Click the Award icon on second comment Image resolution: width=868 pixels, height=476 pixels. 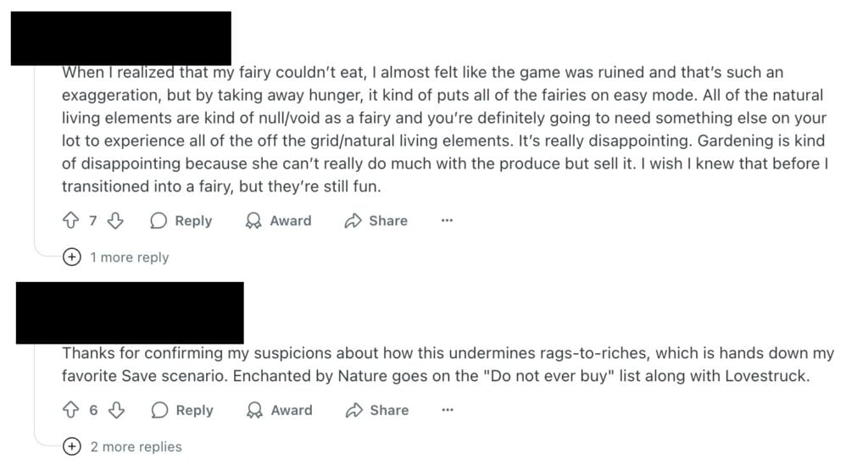[x=254, y=410]
